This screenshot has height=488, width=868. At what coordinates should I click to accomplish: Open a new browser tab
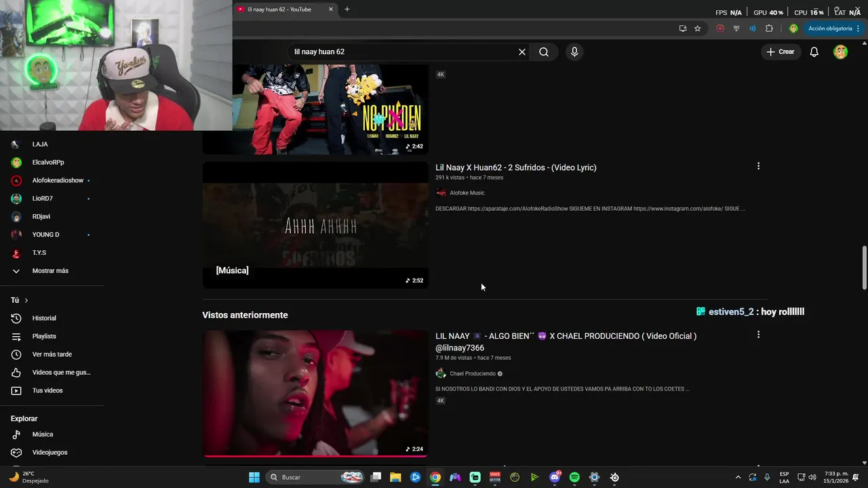347,9
